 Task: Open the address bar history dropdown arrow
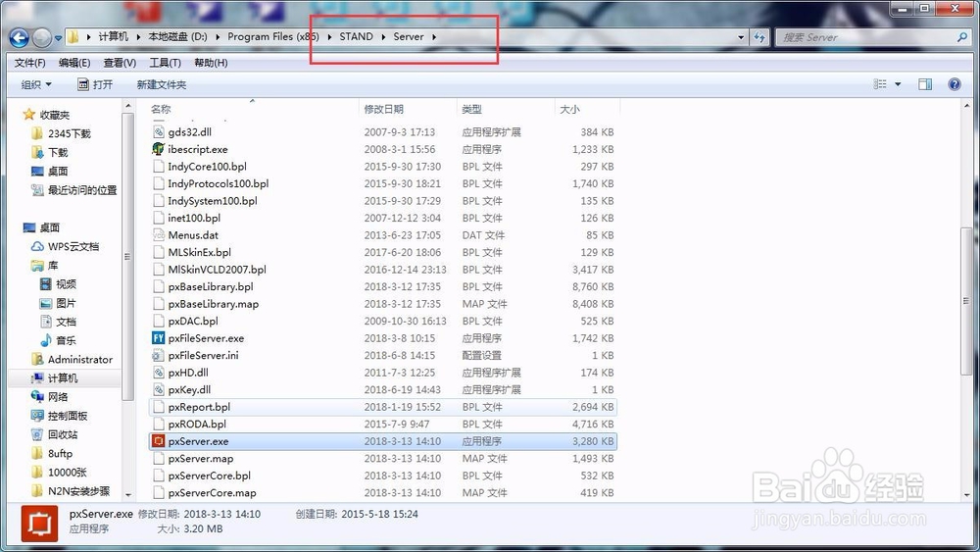coord(741,37)
